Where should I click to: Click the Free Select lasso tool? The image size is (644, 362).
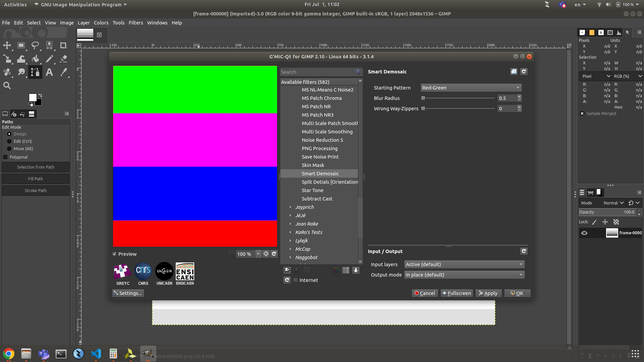[x=35, y=45]
